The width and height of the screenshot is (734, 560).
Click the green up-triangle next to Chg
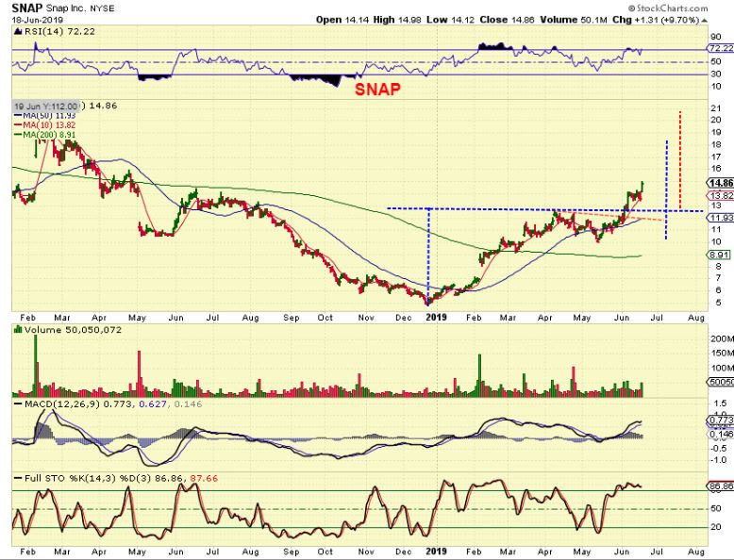(x=704, y=20)
